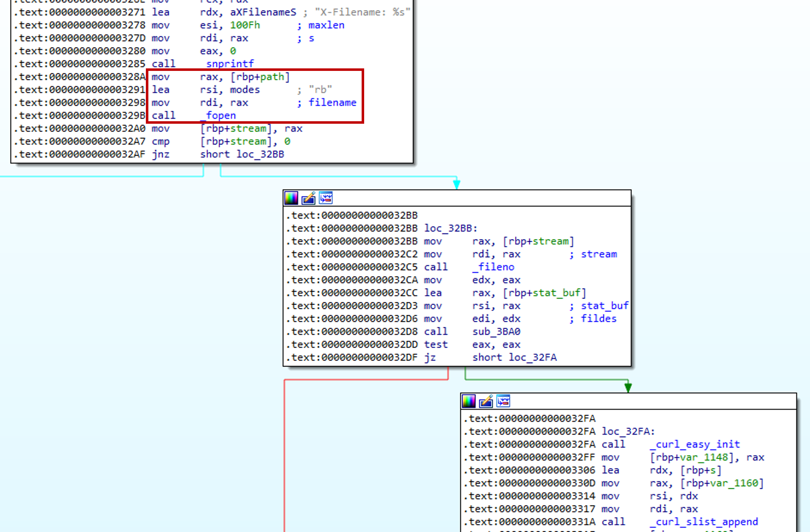Screen dimensions: 810x532
Task: Click jump target loc_32FA in jz line
Action: (533, 357)
